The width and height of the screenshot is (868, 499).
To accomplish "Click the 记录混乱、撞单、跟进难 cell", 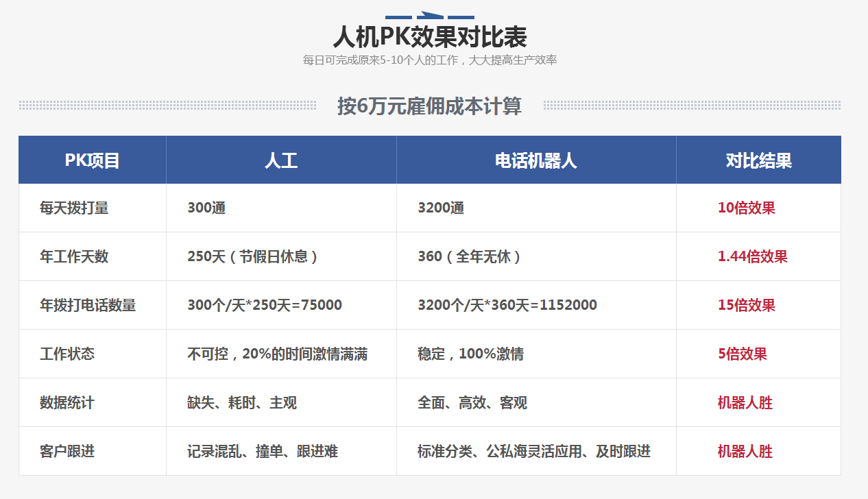I will tap(263, 452).
